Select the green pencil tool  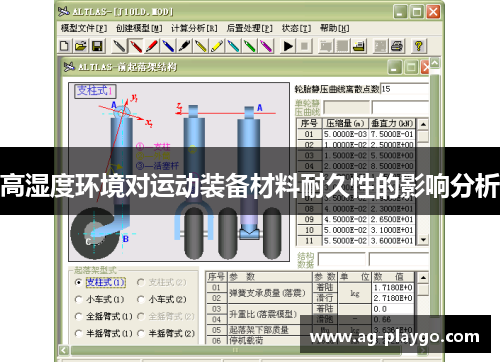tap(250, 46)
